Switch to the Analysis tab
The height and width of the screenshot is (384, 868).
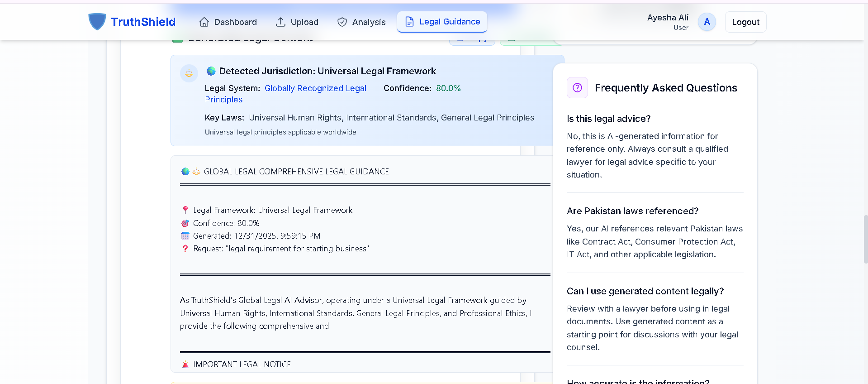coord(361,22)
